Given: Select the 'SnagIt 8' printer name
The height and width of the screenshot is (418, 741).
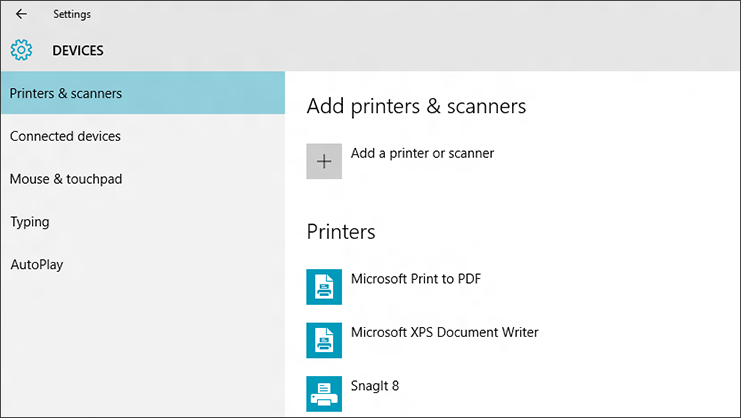Looking at the screenshot, I should (375, 385).
